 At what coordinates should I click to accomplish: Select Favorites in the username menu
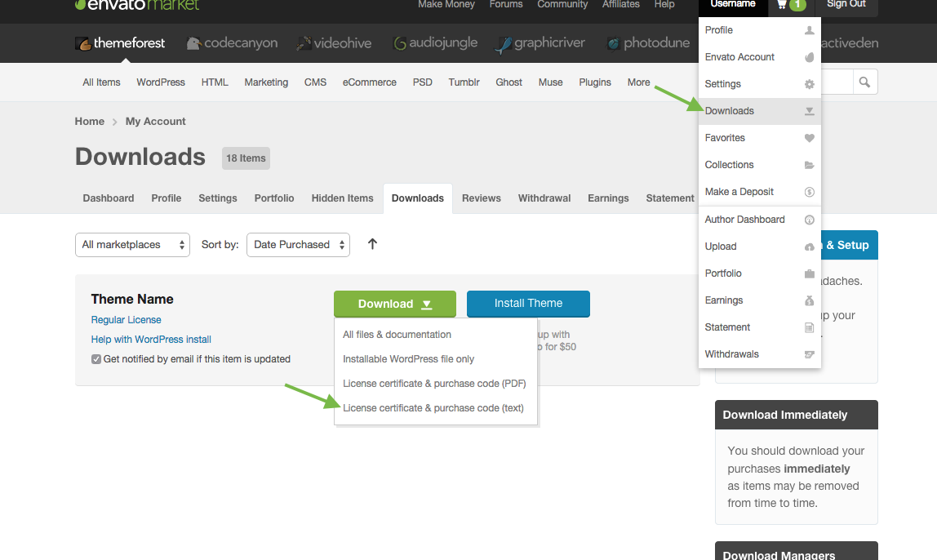[725, 138]
